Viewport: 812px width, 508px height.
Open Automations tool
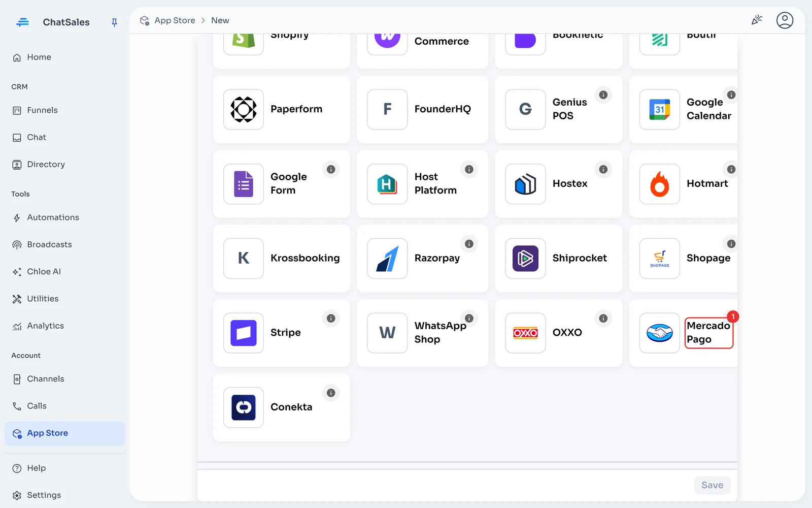64,217
